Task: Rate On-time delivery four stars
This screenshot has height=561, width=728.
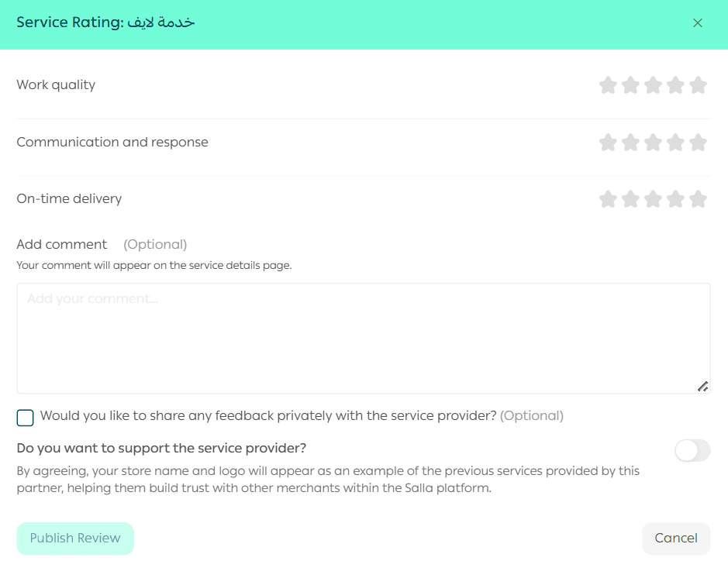Action: [x=675, y=199]
